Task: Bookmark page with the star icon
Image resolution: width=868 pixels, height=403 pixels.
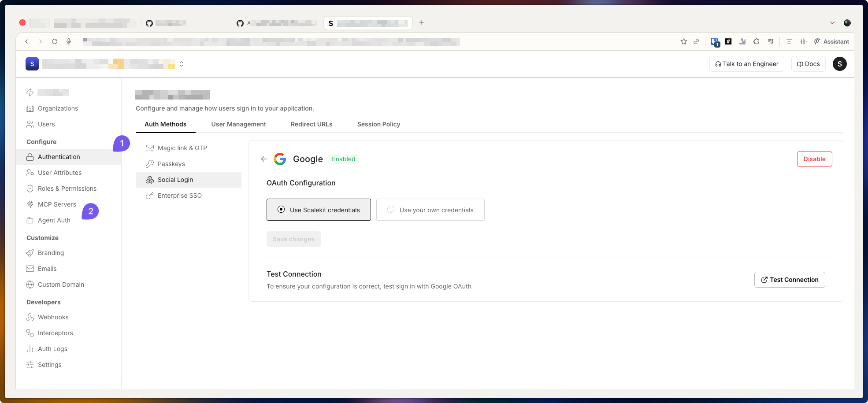Action: tap(683, 41)
